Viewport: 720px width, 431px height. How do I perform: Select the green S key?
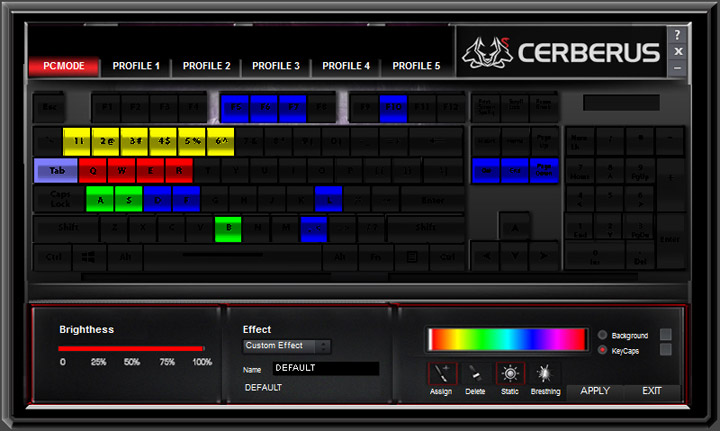click(129, 199)
